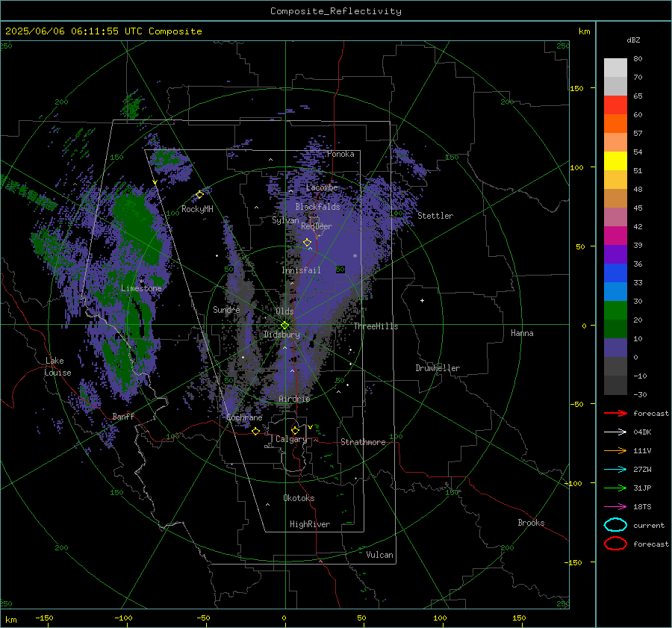Click the yellow diamond marker below RedDeer
This screenshot has height=628, width=672.
(x=307, y=243)
